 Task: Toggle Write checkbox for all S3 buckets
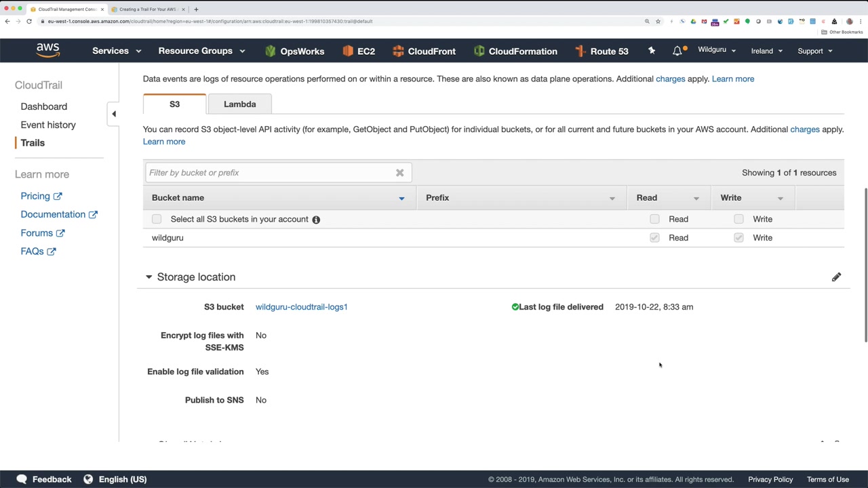[738, 219]
